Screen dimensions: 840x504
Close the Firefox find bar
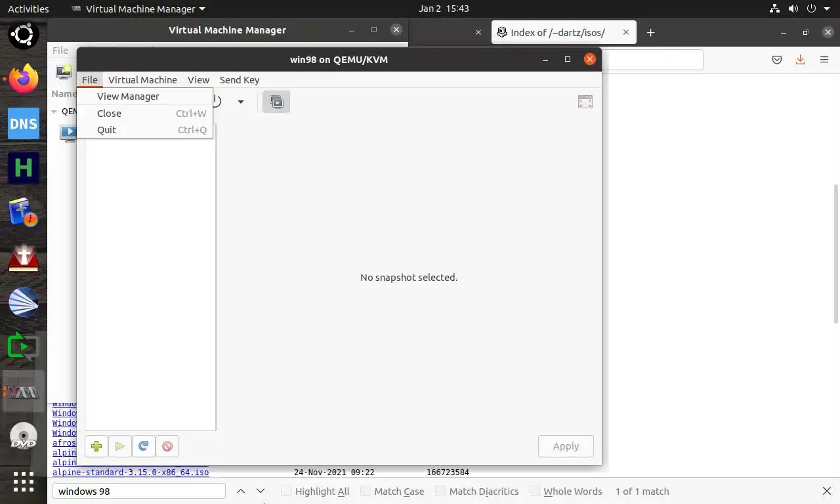click(827, 491)
